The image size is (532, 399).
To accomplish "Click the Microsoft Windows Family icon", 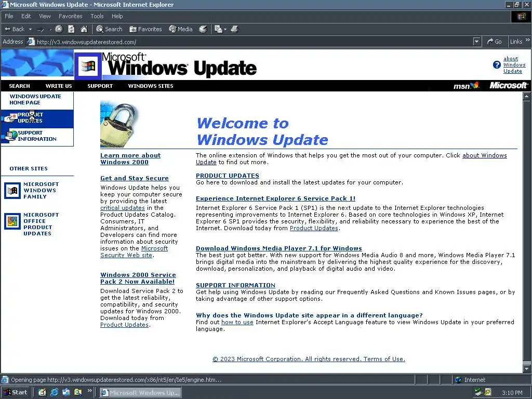I will point(12,191).
